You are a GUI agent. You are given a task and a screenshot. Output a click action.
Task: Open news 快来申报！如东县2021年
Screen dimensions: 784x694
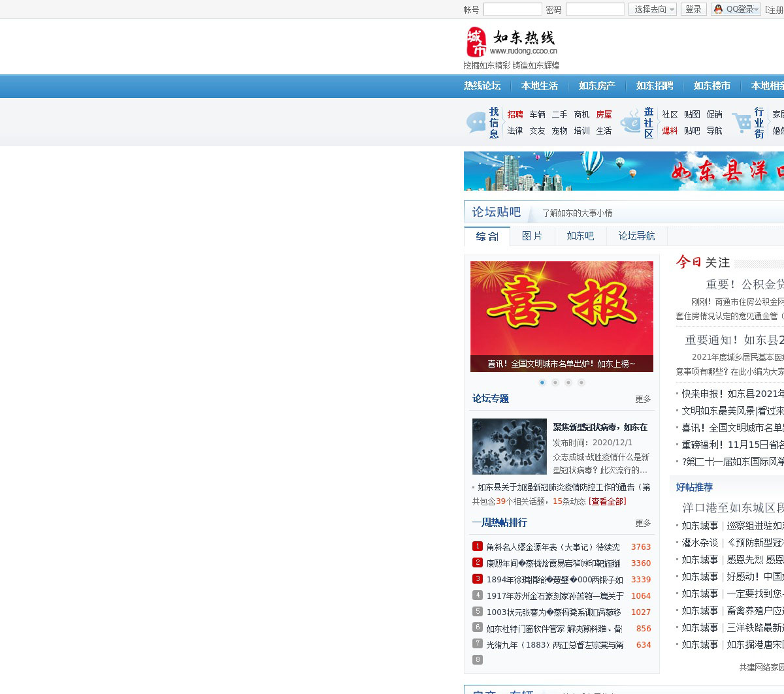point(733,394)
